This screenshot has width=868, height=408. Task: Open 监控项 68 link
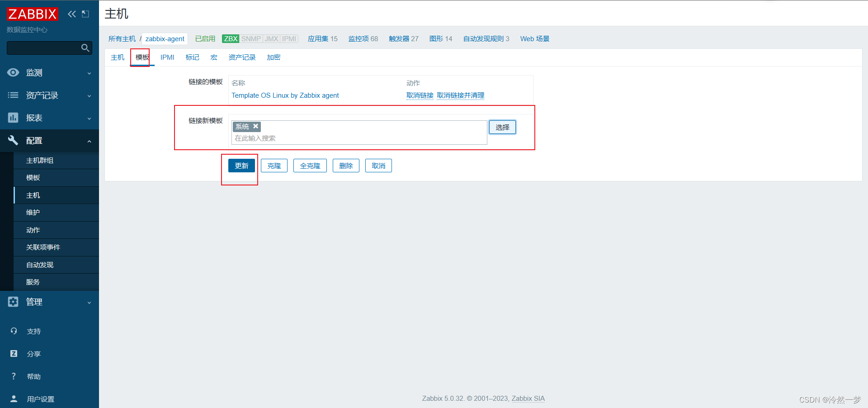click(363, 39)
